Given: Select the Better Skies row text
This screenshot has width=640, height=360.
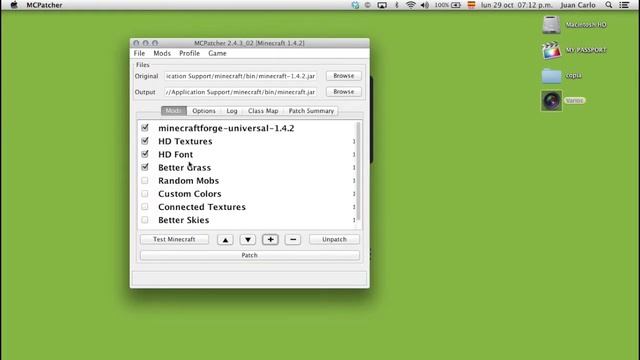Looking at the screenshot, I should pyautogui.click(x=184, y=220).
